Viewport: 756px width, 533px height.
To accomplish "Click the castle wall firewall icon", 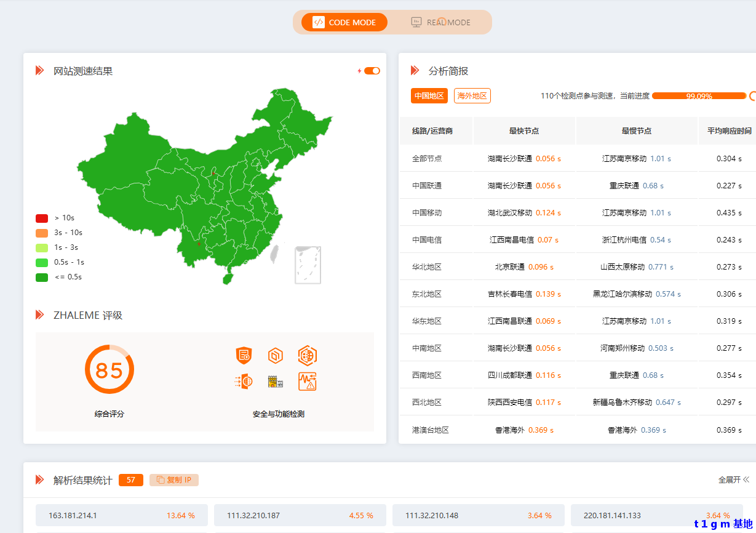I will click(276, 382).
